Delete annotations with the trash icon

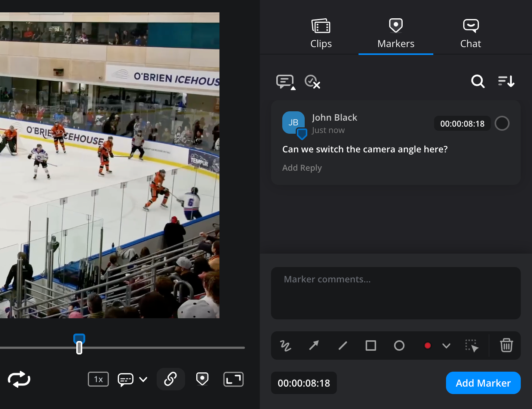507,345
